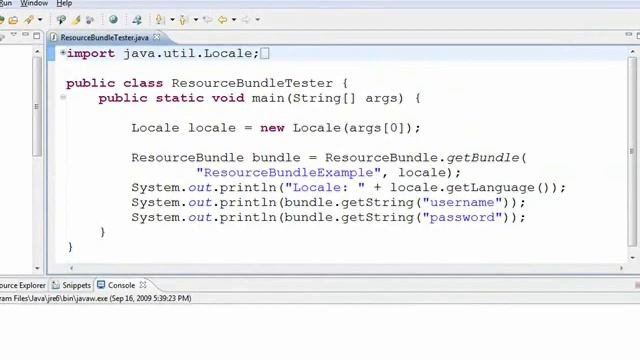Open the back navigation history dropdown
Screen dimensions: 640x360
(234, 20)
